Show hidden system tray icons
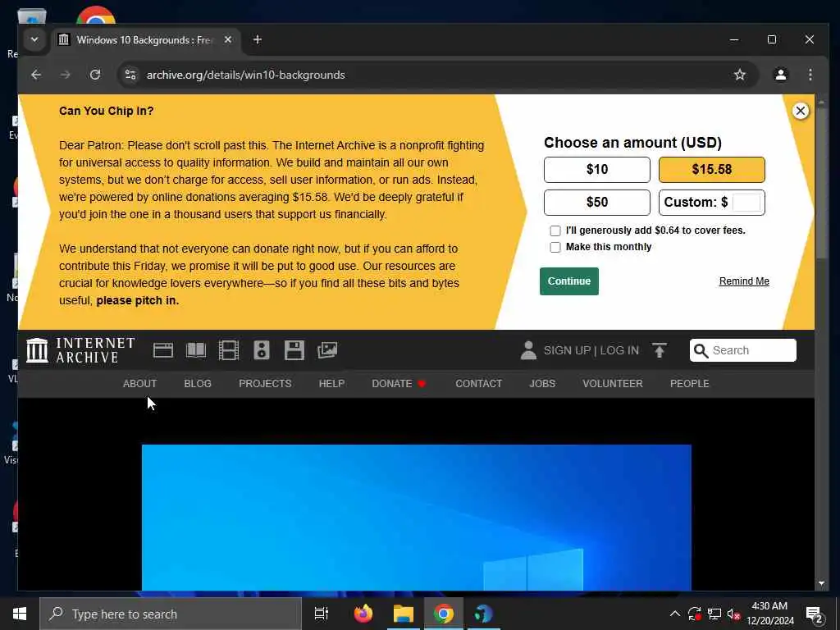This screenshot has height=630, width=840. click(x=675, y=614)
